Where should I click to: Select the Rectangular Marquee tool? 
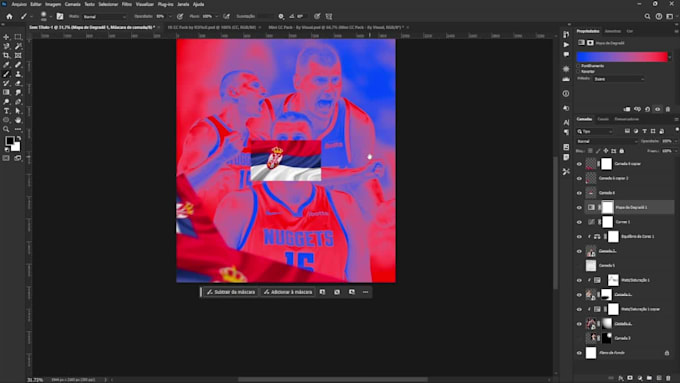coord(18,37)
